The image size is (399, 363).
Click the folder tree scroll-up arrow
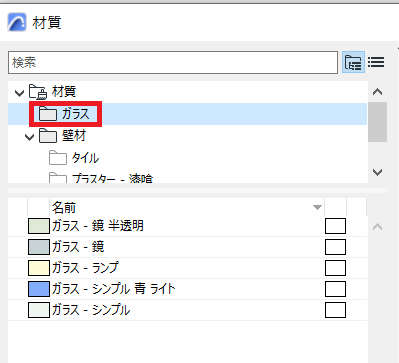click(377, 92)
